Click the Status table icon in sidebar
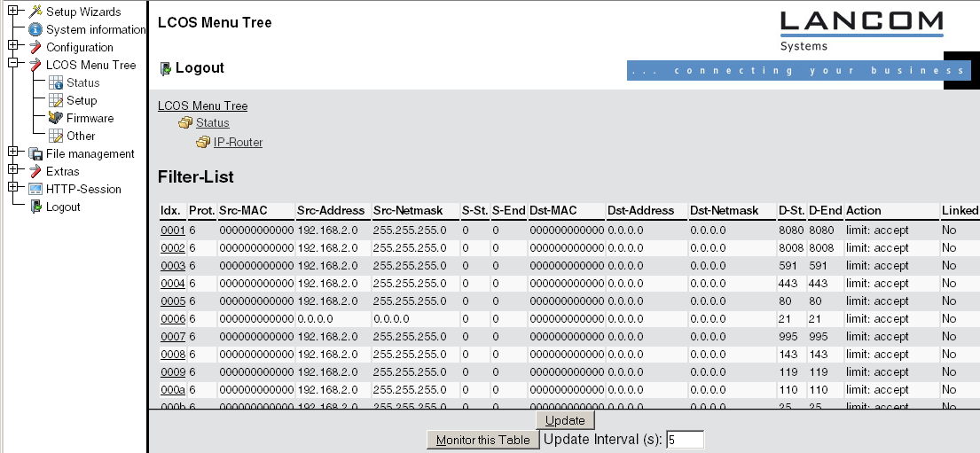The width and height of the screenshot is (980, 453). tap(56, 82)
